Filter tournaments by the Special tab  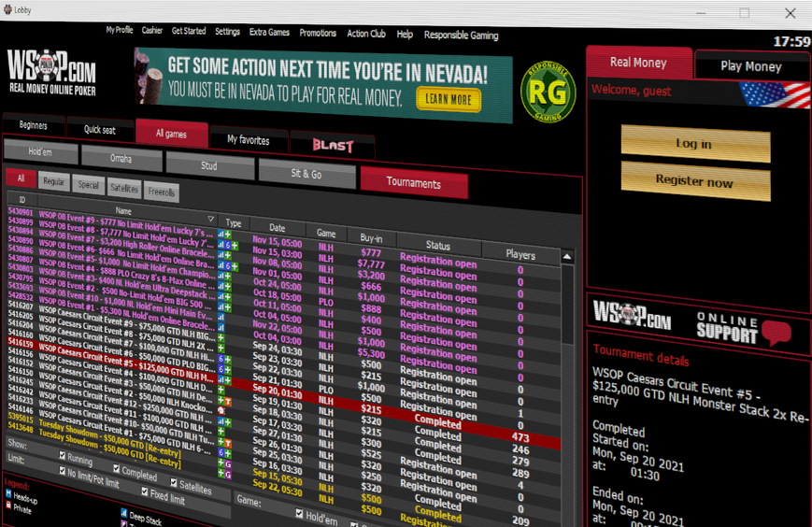point(89,185)
